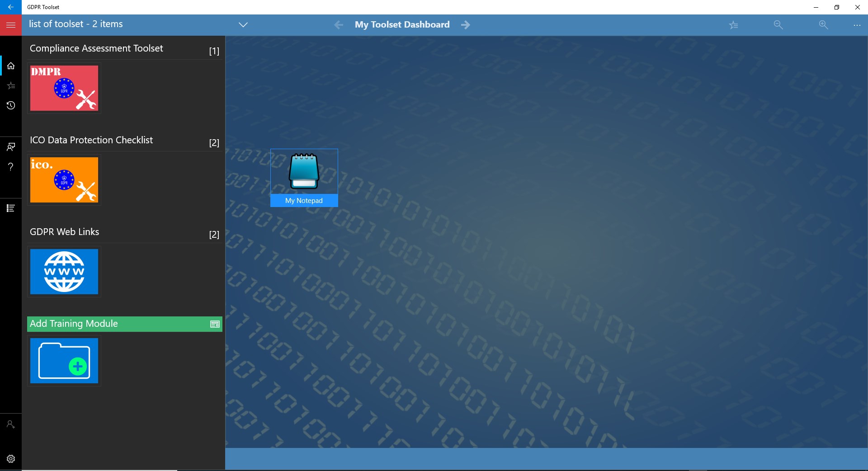This screenshot has height=471, width=868.
Task: Expand the list of toolset dropdown chevron
Action: pyautogui.click(x=243, y=25)
